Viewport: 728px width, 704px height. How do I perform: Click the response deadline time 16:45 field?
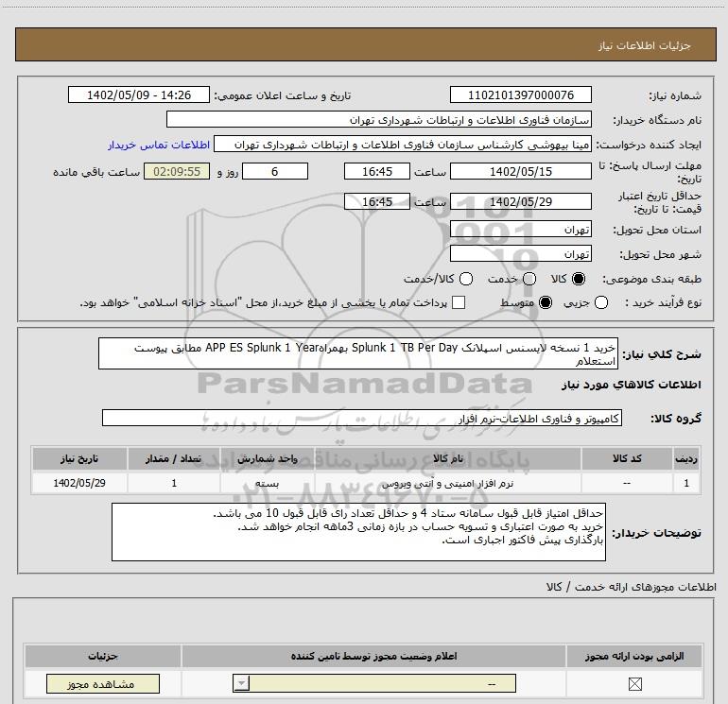point(377,171)
